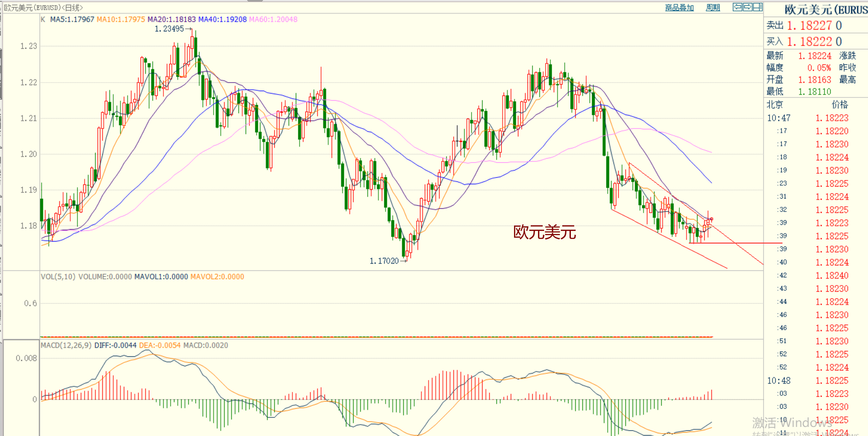Select the :44 tick row at 1.18224
868x436 pixels.
pyautogui.click(x=816, y=302)
